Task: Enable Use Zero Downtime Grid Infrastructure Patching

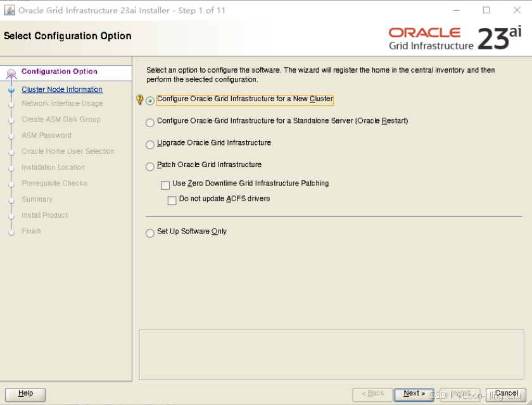Action: coord(165,185)
